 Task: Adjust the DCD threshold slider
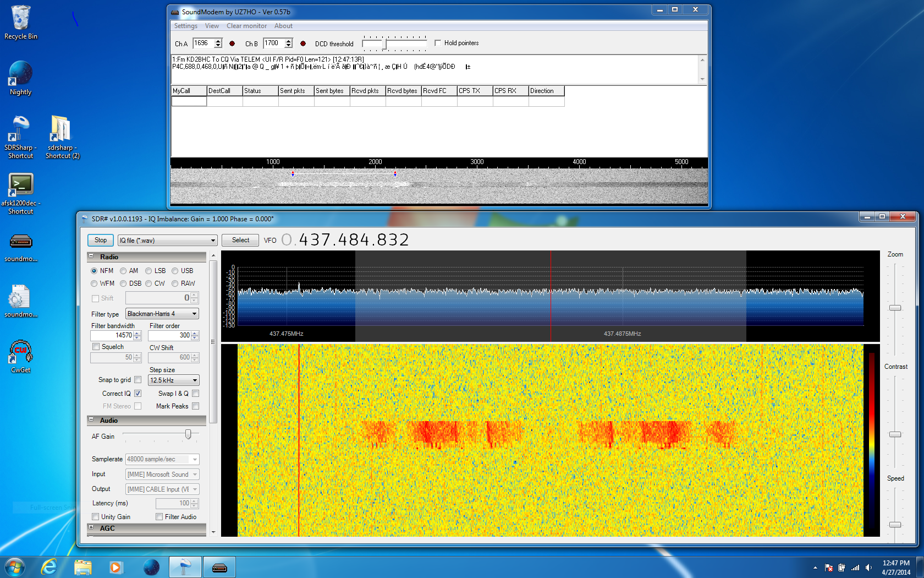(384, 44)
